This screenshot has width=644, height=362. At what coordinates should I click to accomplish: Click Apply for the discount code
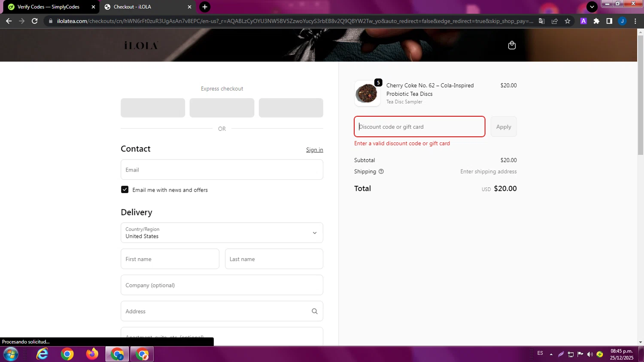click(504, 127)
